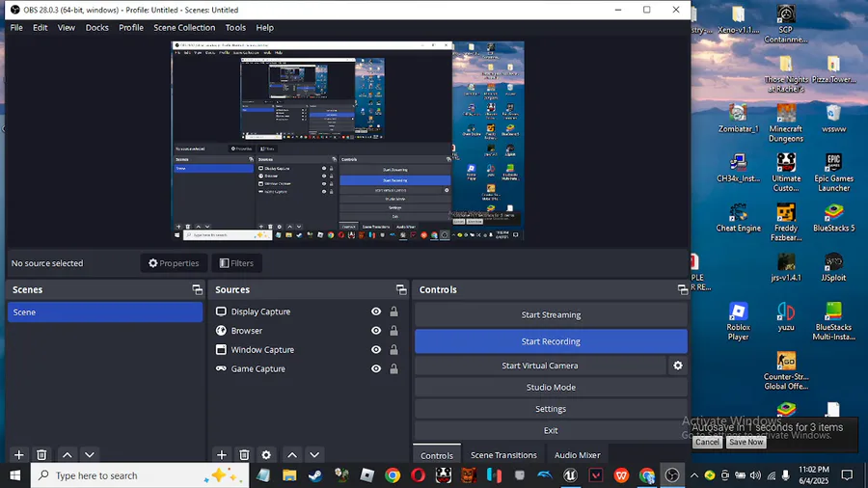Pop out the Sources dock
Viewport: 868px width, 488px height.
pos(401,289)
